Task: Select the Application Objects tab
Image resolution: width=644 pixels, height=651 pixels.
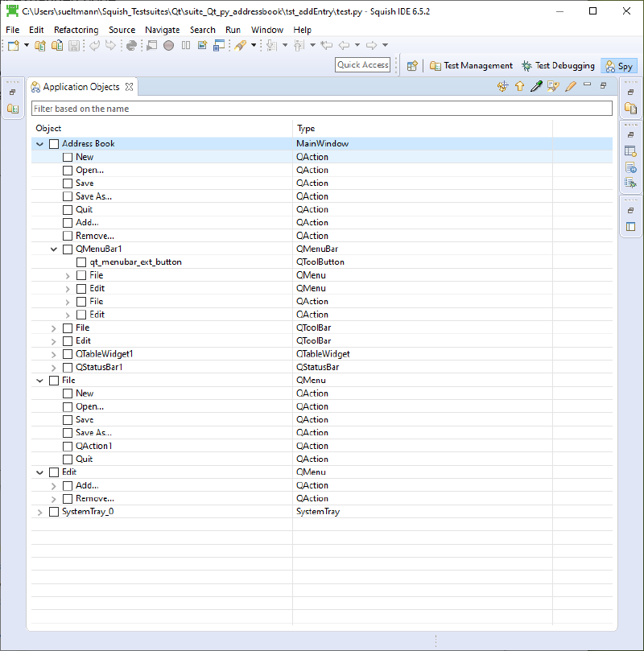Action: coord(79,86)
